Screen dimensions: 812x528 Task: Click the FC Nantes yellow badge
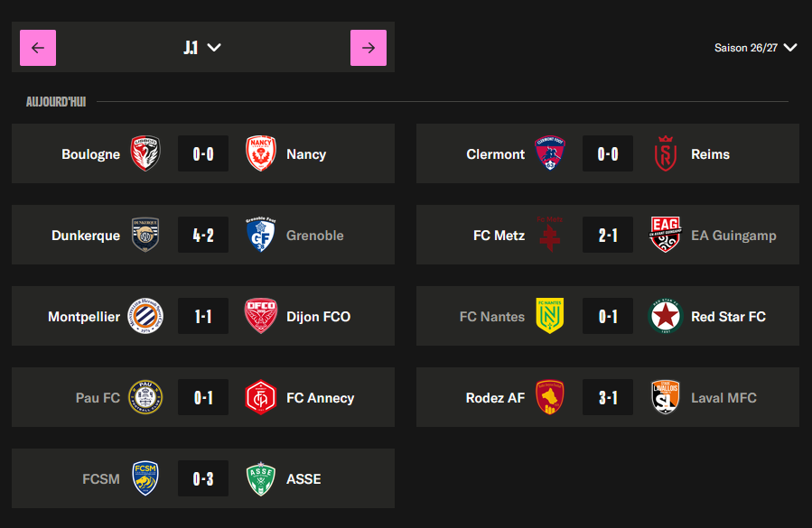550,316
